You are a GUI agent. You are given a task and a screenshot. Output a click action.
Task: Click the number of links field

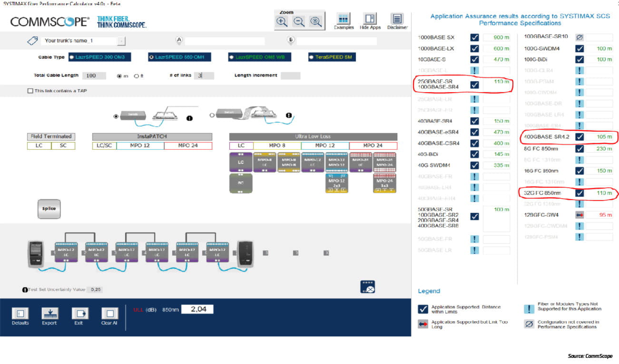pyautogui.click(x=204, y=76)
